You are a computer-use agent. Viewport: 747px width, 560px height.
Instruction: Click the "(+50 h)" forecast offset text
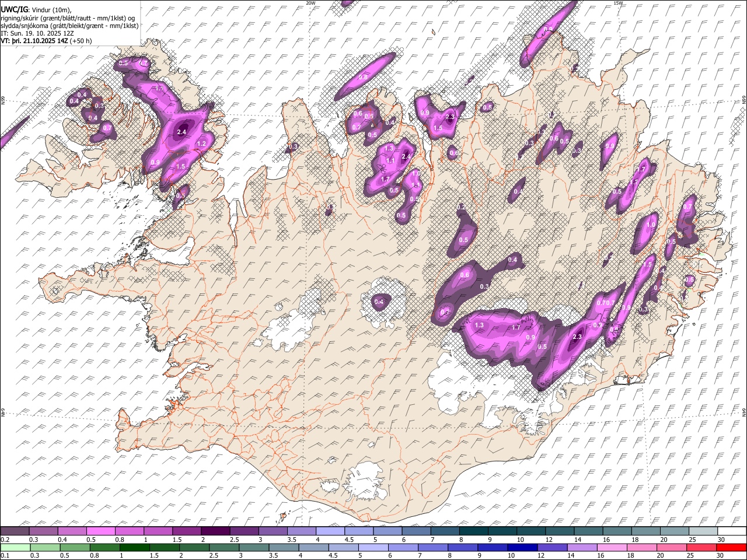click(81, 41)
